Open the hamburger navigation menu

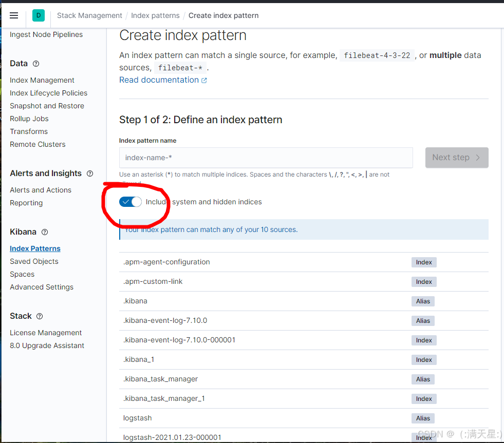point(14,15)
